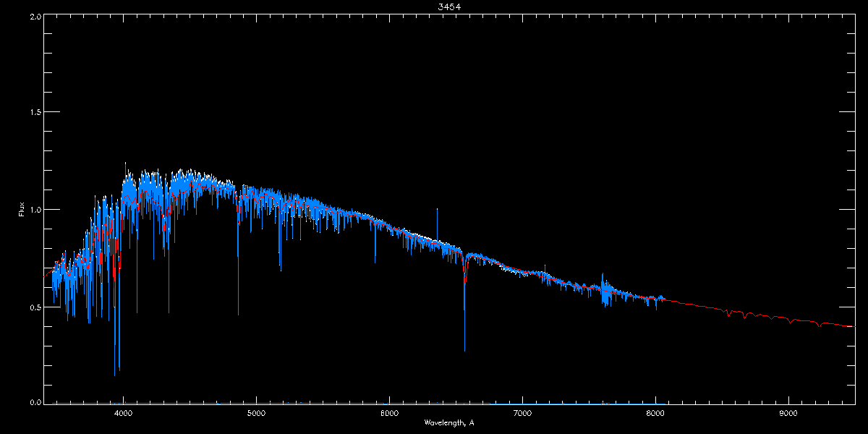Click the 1.0 y-axis tick label
Viewport: 868px width, 434px height.
point(35,210)
